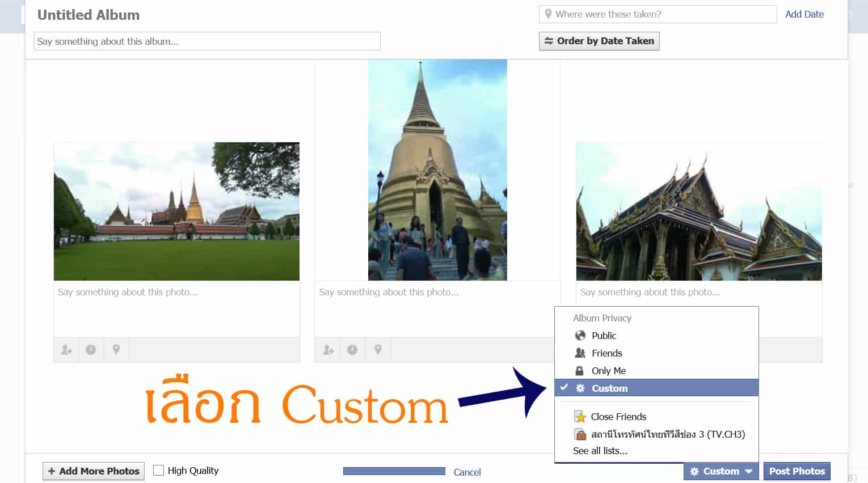Click clock date icon under first photo
868x483 pixels.
[91, 350]
